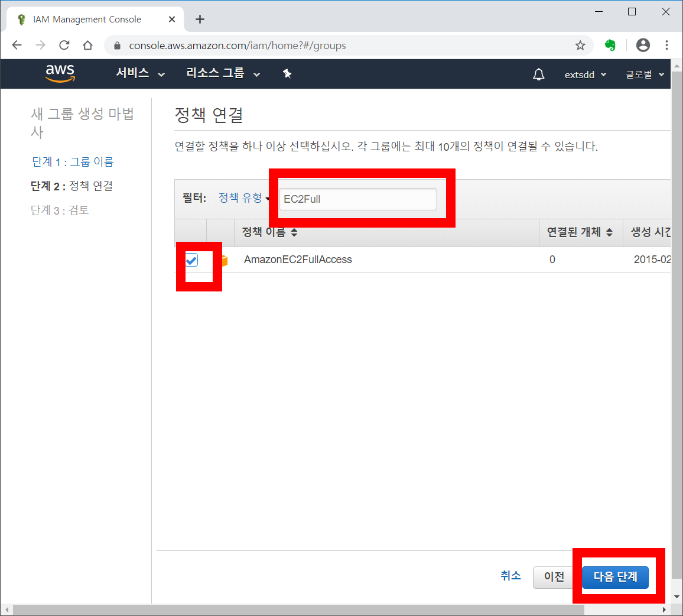View site info via the lock icon
This screenshot has height=616, width=683.
click(117, 46)
